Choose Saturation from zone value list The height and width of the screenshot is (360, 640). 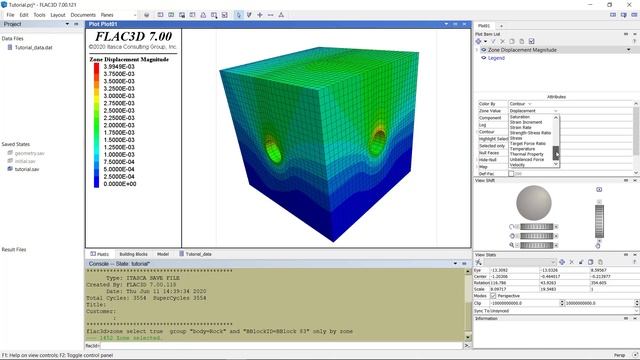(x=520, y=117)
